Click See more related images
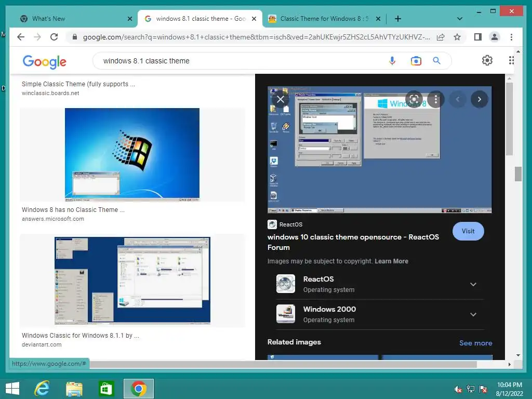The image size is (532, 399). point(475,343)
